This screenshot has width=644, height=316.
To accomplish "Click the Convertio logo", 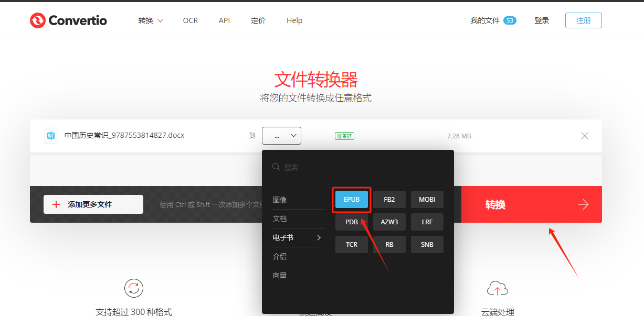I will [x=68, y=20].
